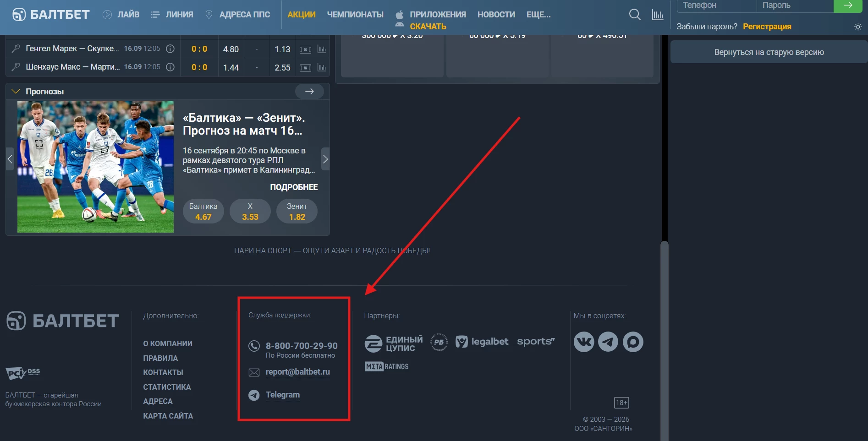Viewport: 868px width, 441px height.
Task: Open the Telegram support link
Action: click(283, 395)
